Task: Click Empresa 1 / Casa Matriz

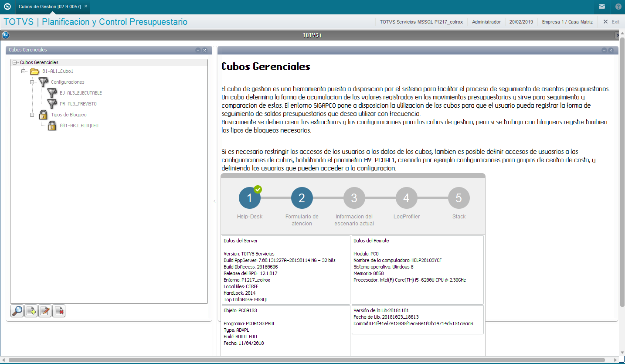Action: pos(567,22)
